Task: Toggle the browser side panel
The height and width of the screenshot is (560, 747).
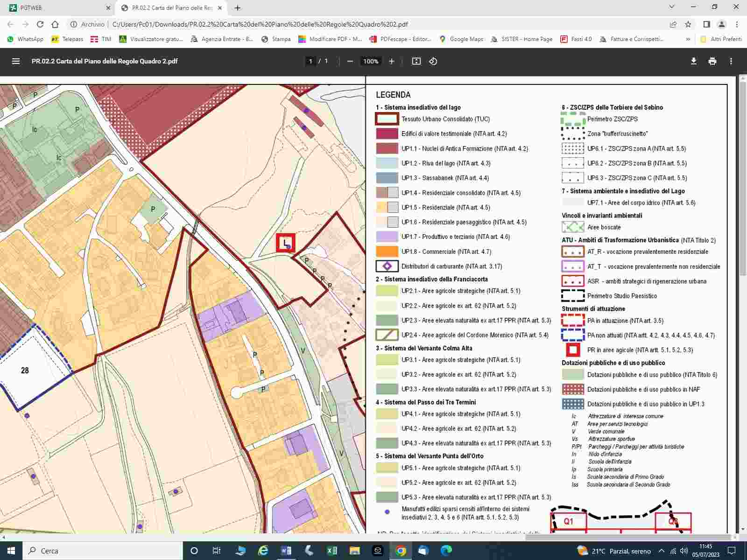Action: [x=706, y=24]
